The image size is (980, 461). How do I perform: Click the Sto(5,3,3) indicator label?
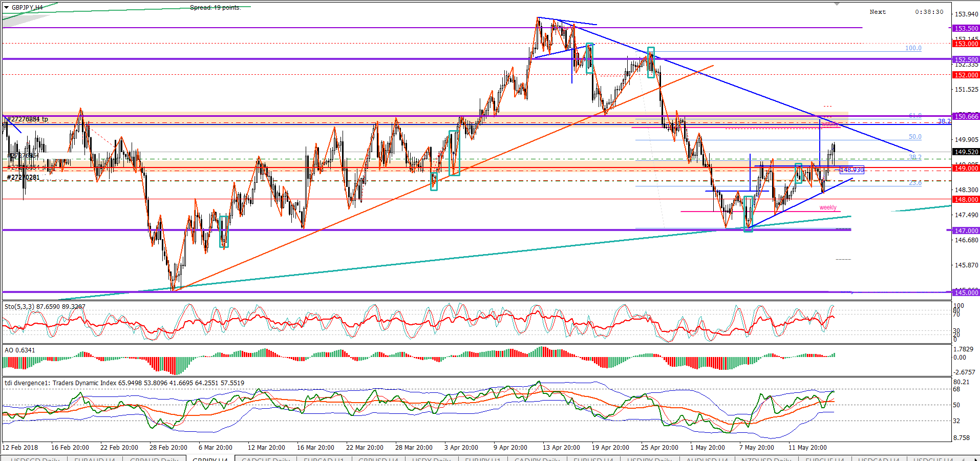(x=45, y=307)
